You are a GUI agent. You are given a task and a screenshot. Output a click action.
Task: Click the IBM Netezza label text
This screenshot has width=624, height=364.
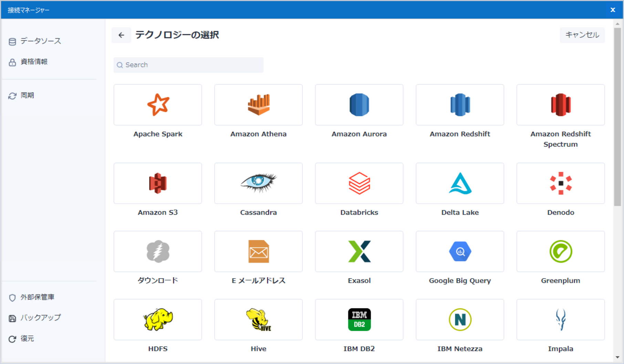[460, 349]
